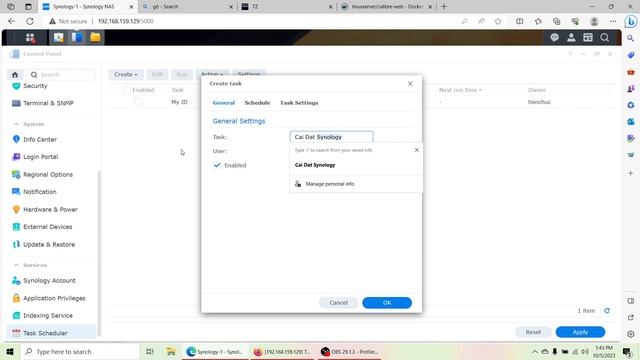Open Hardware & Power settings
This screenshot has height=360, width=640.
coord(51,209)
